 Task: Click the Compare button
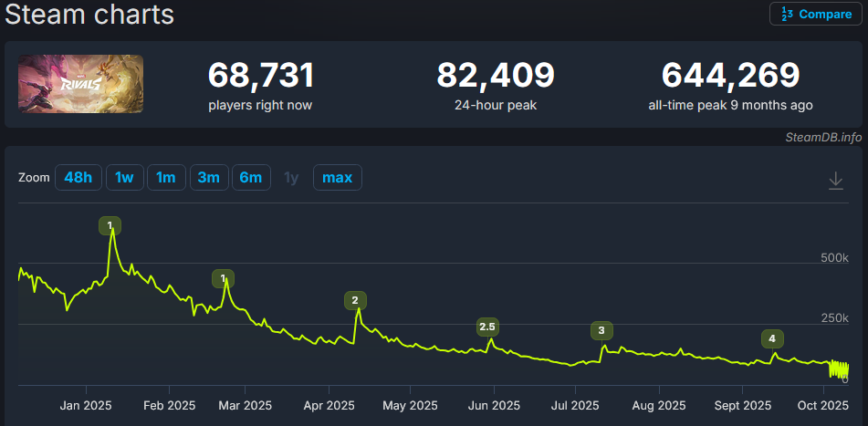point(815,14)
